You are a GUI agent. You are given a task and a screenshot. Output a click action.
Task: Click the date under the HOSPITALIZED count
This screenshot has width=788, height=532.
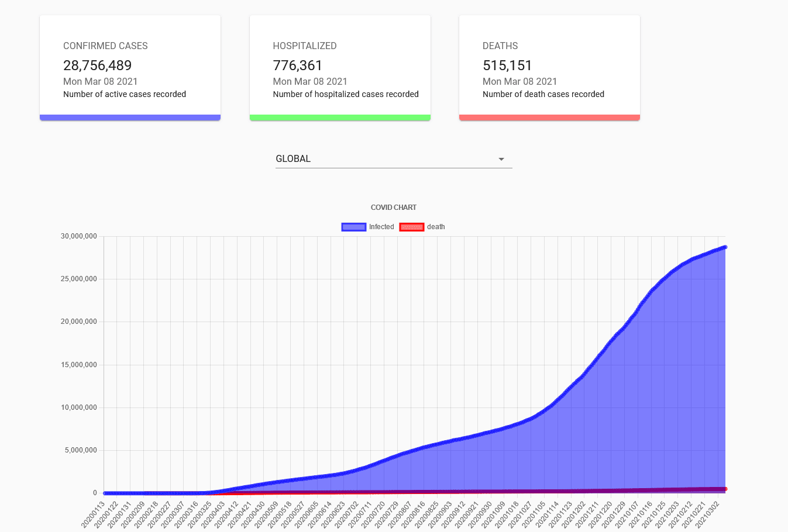coord(310,81)
